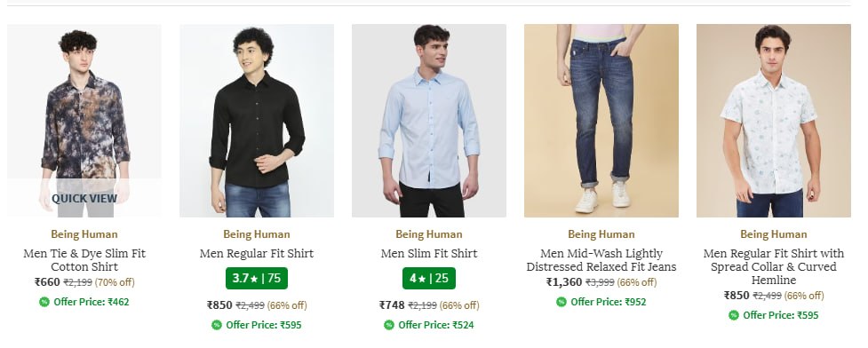Open distressed jeans product photo
Screen dimensions: 868x348
pos(601,121)
